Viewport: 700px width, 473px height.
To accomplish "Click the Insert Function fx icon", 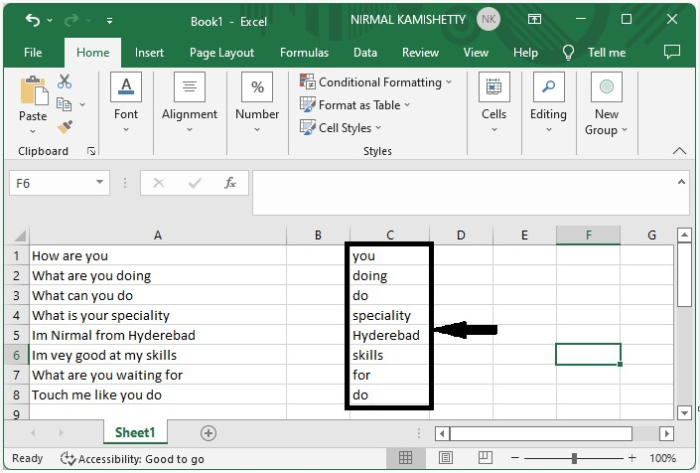I will point(230,183).
